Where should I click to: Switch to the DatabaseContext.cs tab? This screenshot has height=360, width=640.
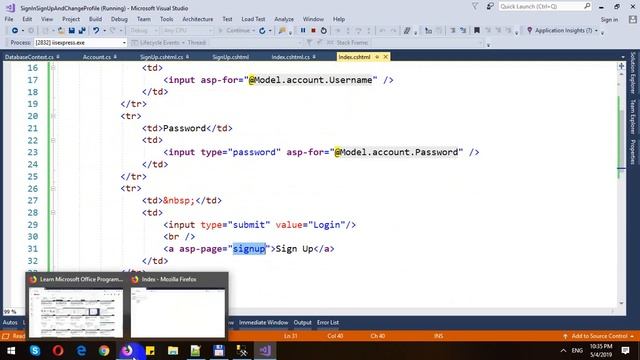29,57
